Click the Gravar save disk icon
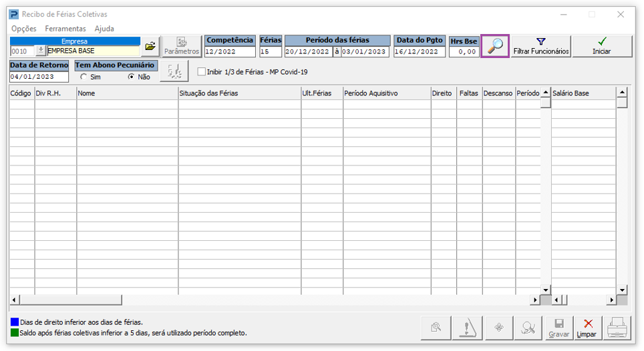This screenshot has width=644, height=351. tap(559, 328)
